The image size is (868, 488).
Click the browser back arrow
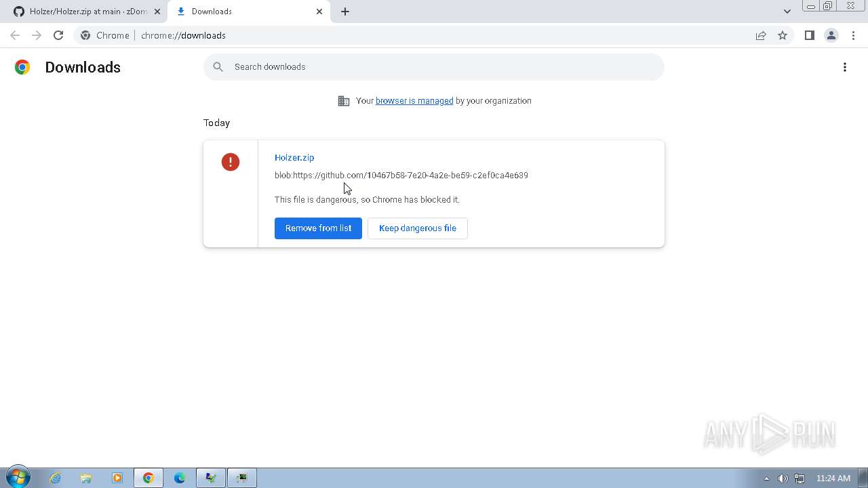(15, 35)
